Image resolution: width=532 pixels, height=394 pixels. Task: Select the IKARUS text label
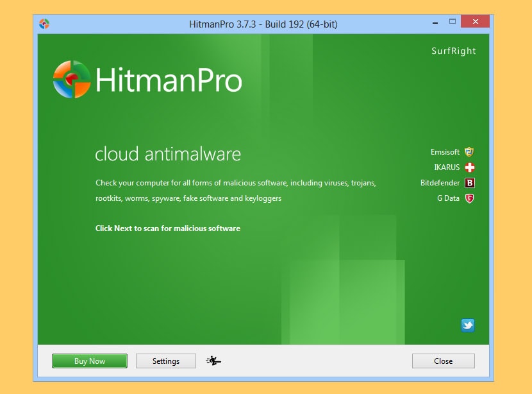click(x=446, y=167)
